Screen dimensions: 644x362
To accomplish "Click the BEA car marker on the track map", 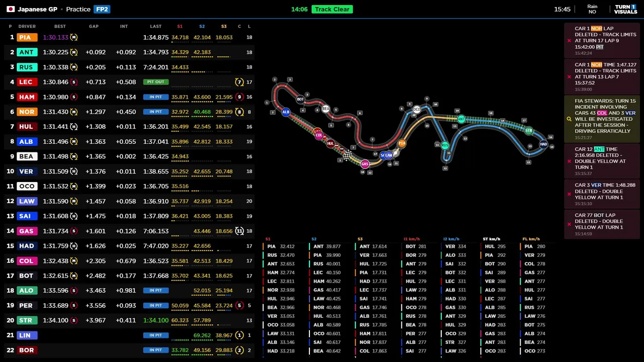I will click(326, 109).
